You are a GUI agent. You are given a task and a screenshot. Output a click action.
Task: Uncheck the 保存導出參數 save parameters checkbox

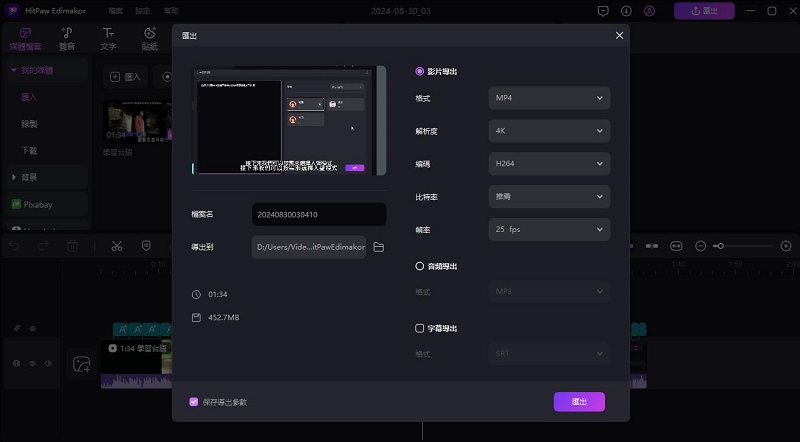coord(193,402)
